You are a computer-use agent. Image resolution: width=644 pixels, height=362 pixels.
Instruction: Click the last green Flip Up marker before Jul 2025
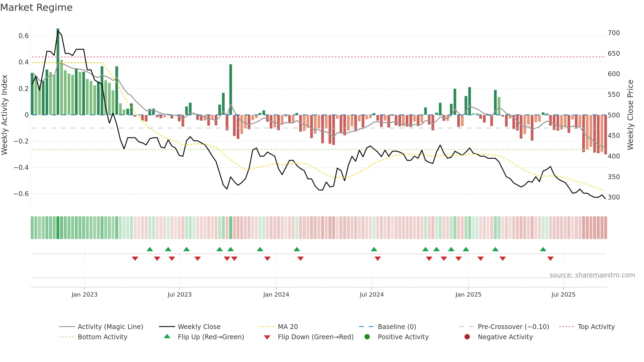(x=543, y=249)
